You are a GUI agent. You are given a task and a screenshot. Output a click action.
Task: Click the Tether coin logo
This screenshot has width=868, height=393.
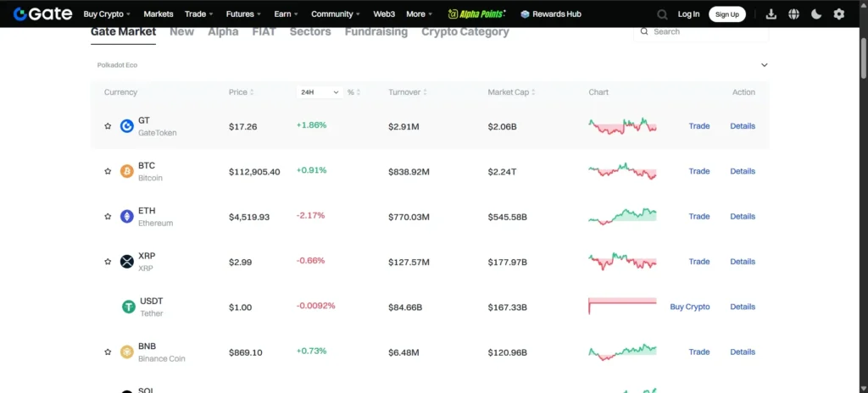129,307
